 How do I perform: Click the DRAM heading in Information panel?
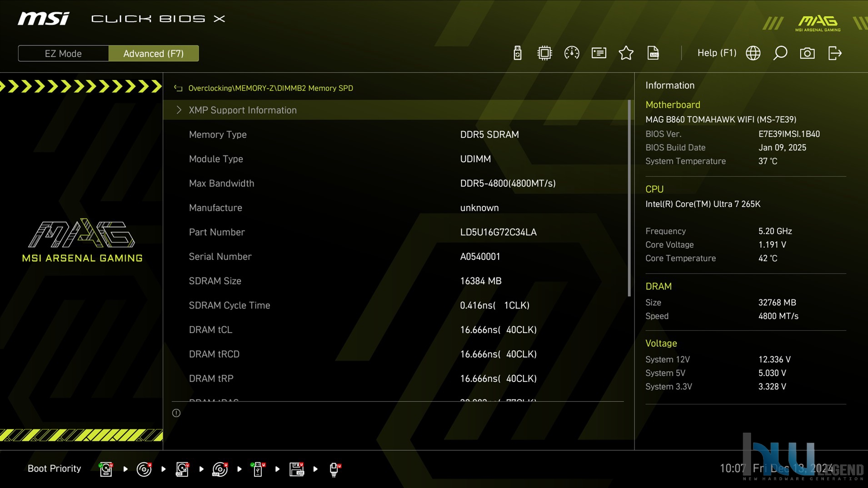tap(658, 286)
